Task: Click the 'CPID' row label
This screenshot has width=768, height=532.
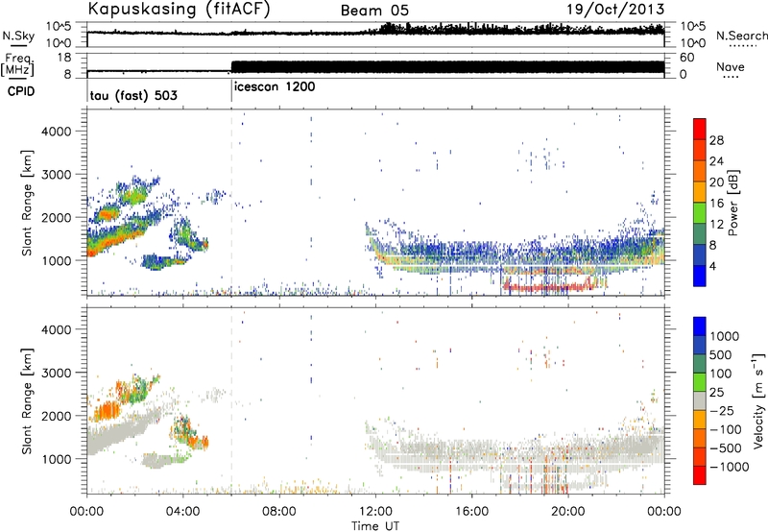Action: click(21, 91)
